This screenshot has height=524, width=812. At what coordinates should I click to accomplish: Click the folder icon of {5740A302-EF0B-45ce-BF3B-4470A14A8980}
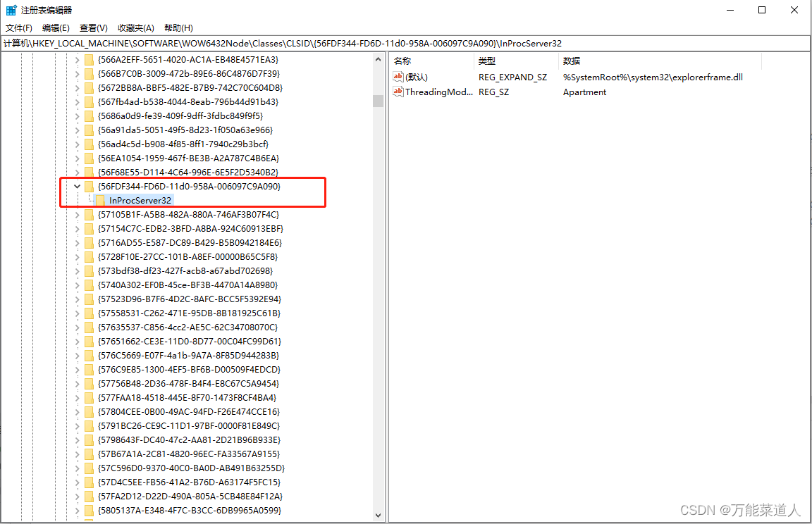[88, 285]
